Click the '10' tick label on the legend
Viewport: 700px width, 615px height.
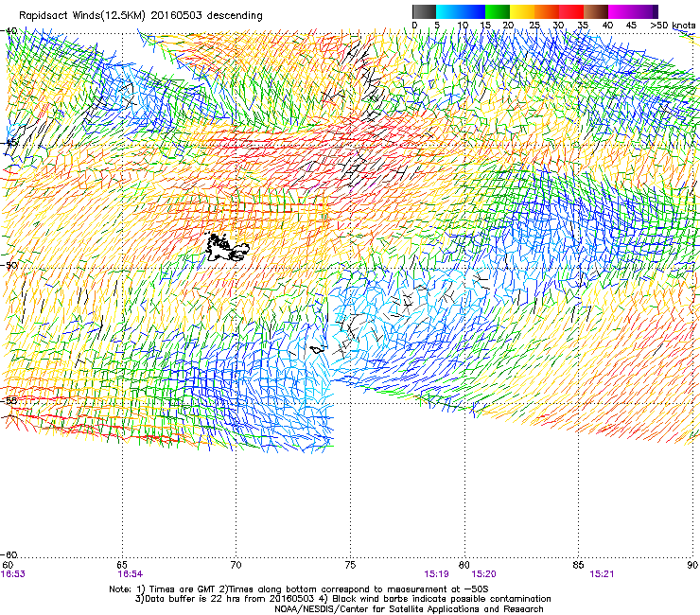pyautogui.click(x=463, y=26)
